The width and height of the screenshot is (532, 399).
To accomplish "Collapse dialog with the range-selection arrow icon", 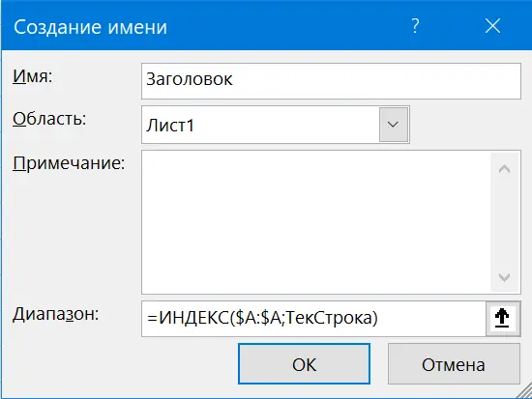I will [x=502, y=318].
